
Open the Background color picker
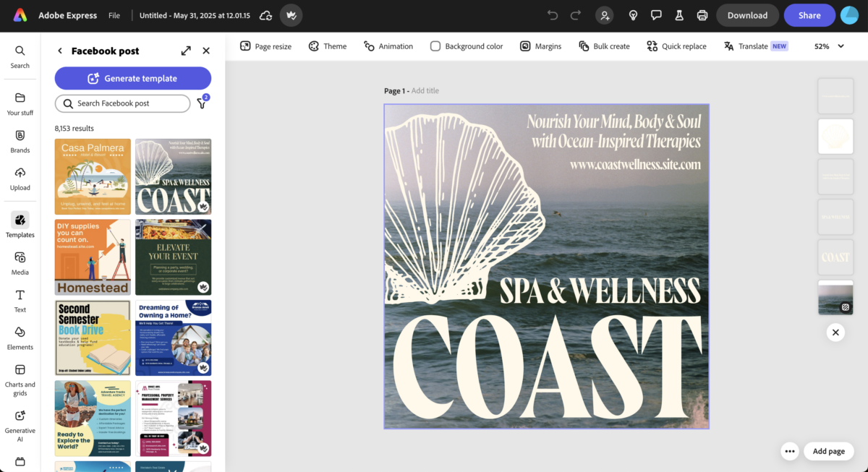point(467,46)
